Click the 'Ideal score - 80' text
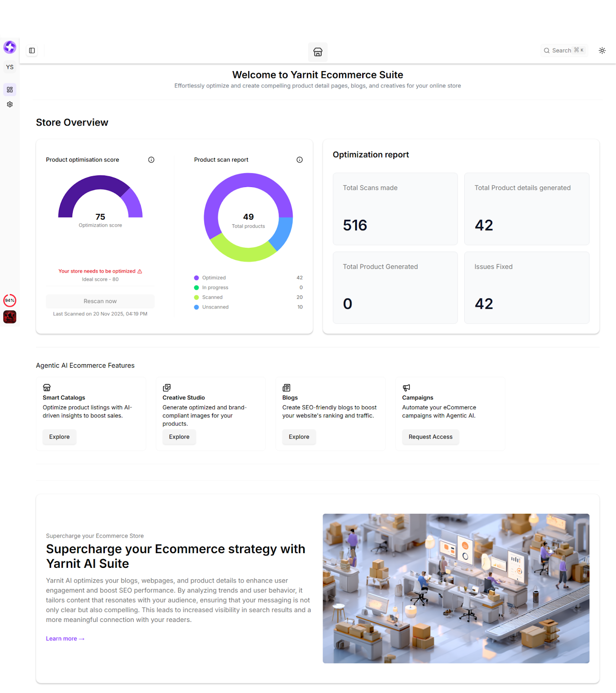The image size is (616, 693). pyautogui.click(x=100, y=279)
